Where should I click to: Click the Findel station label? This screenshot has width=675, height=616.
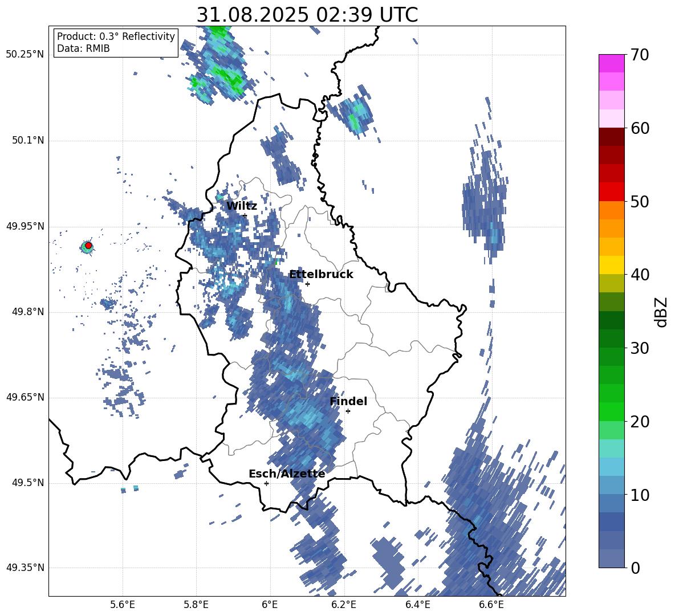point(348,401)
